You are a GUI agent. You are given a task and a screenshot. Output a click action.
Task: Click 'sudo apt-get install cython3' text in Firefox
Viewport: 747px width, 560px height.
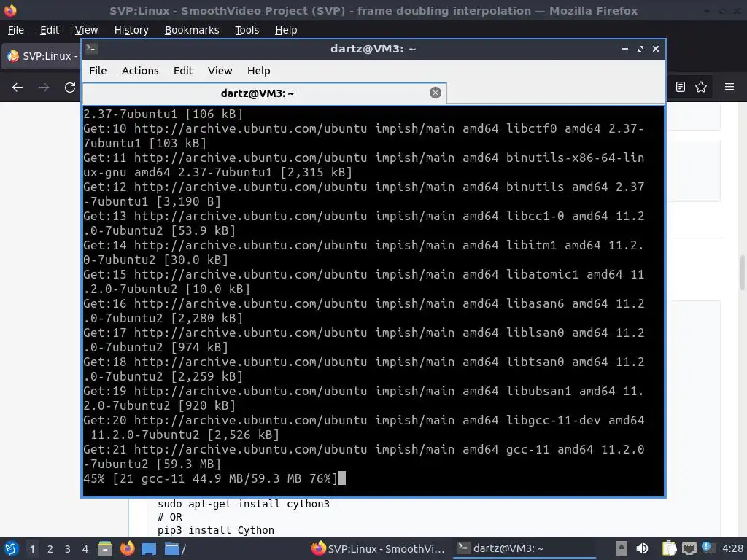click(244, 504)
